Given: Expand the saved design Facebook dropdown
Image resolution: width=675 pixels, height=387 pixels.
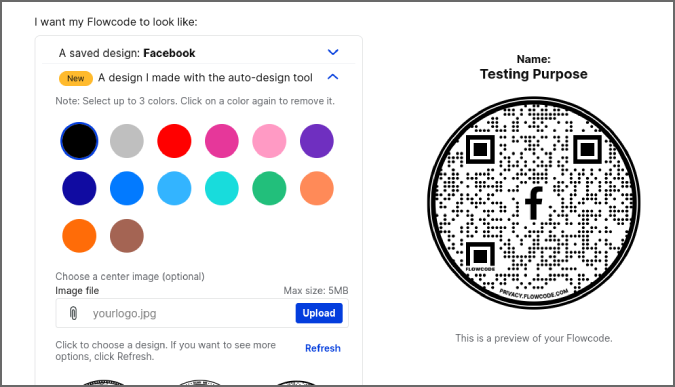Looking at the screenshot, I should click(x=333, y=52).
